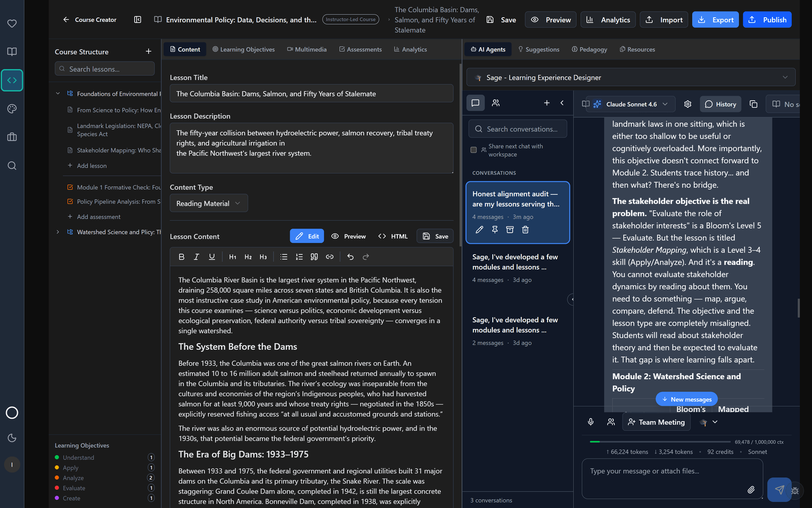This screenshot has height=508, width=812.
Task: Switch to Learning Objectives tab
Action: tap(244, 49)
